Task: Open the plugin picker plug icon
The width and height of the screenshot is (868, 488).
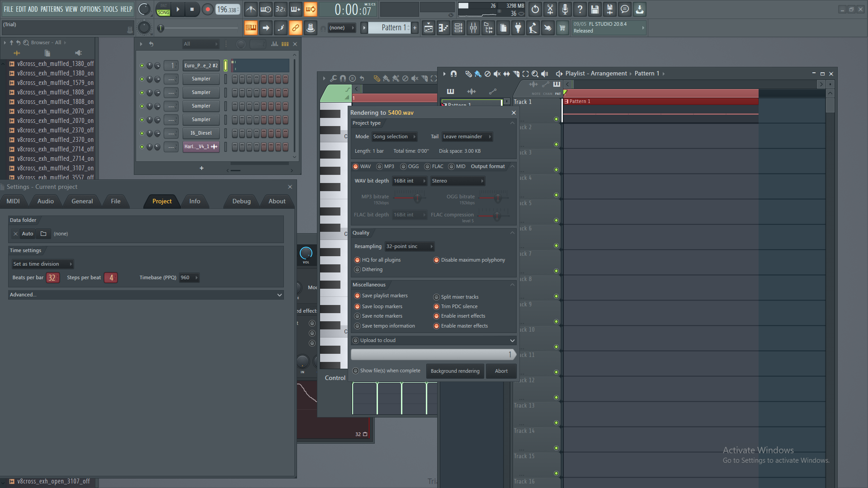Action: (x=518, y=28)
